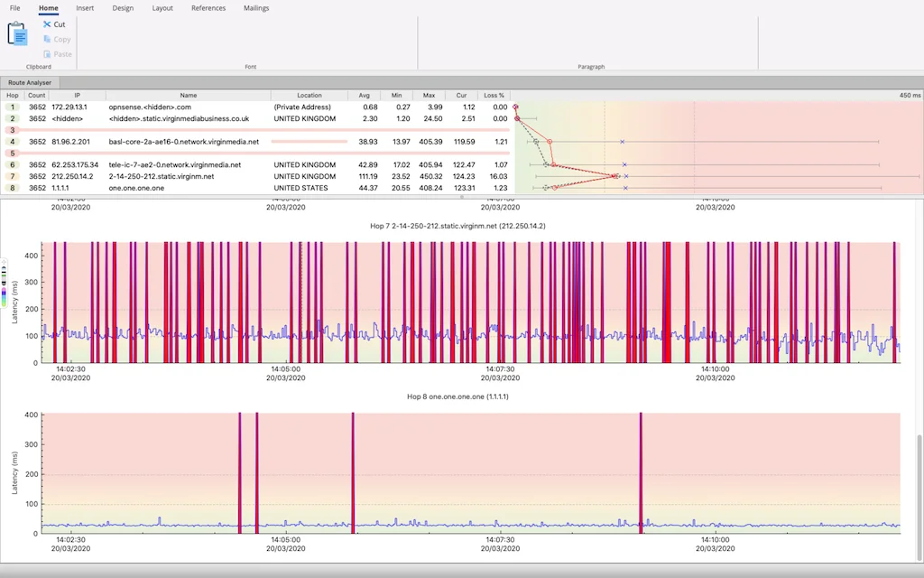Sort by the Avg column header

[365, 95]
